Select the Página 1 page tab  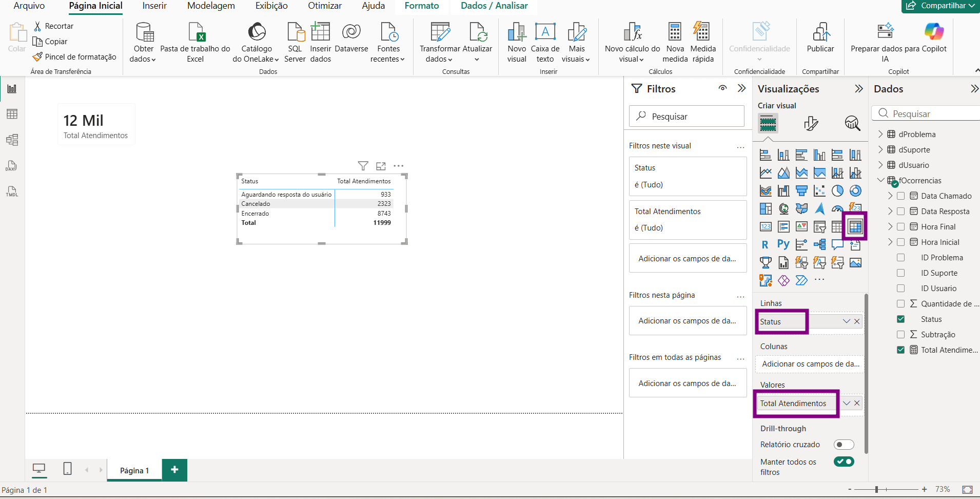(134, 470)
